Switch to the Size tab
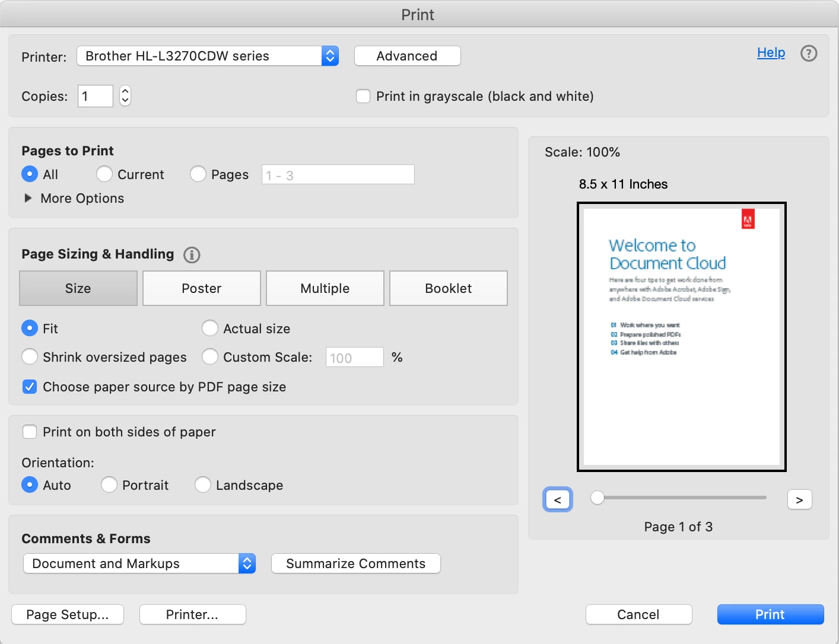839x644 pixels. (x=78, y=288)
